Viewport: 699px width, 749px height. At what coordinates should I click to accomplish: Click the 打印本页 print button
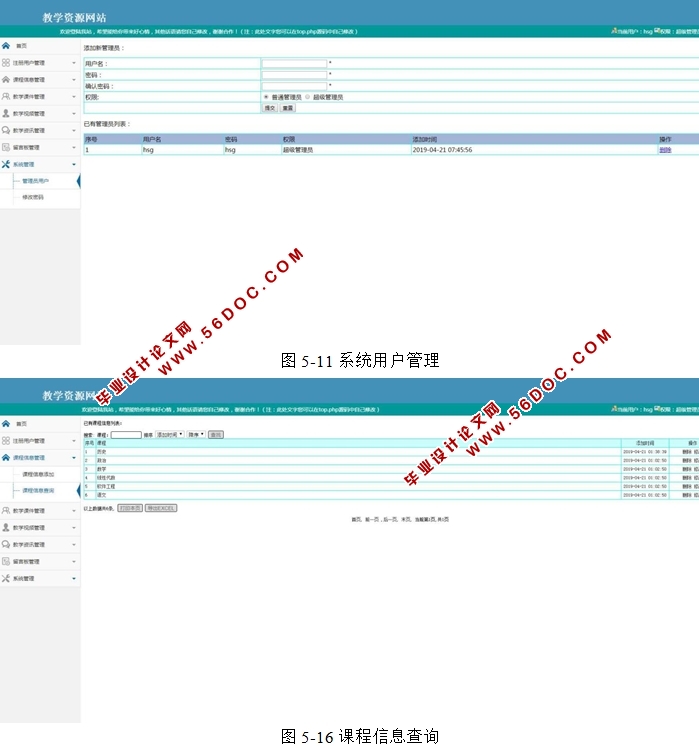coord(130,508)
